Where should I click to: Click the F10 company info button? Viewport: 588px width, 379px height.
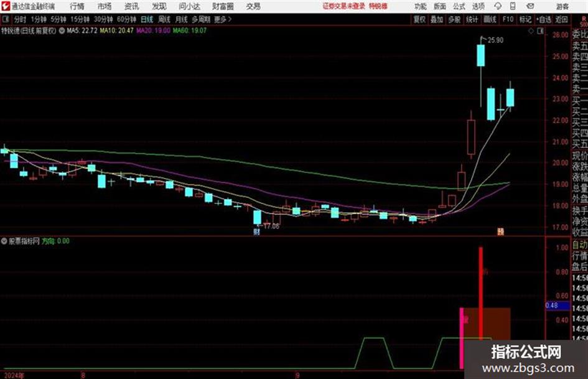point(508,19)
